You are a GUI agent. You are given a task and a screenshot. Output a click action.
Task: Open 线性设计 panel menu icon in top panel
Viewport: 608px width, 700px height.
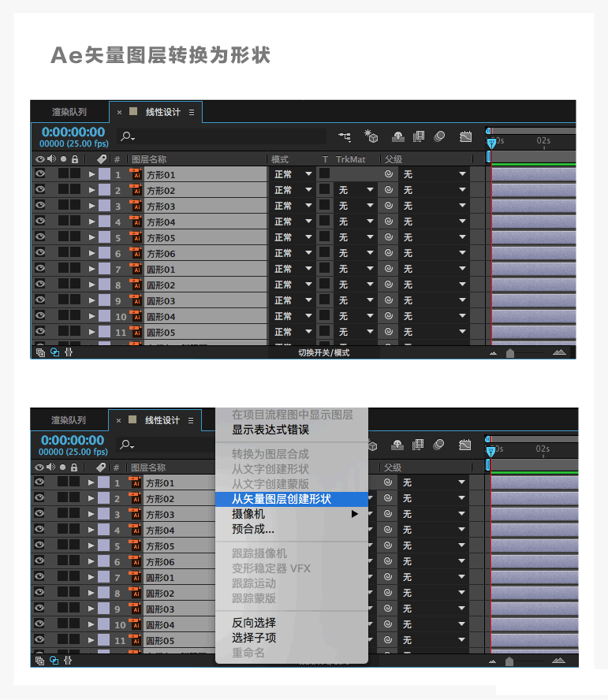pos(191,112)
